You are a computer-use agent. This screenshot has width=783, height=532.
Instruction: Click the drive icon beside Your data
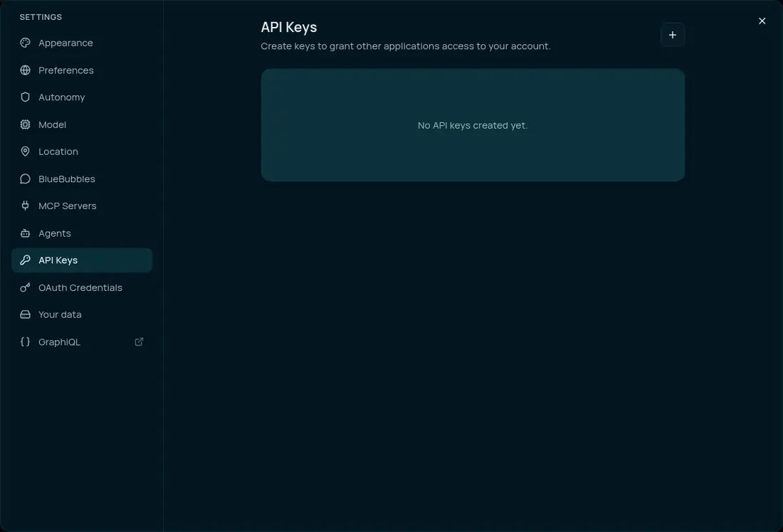point(25,315)
